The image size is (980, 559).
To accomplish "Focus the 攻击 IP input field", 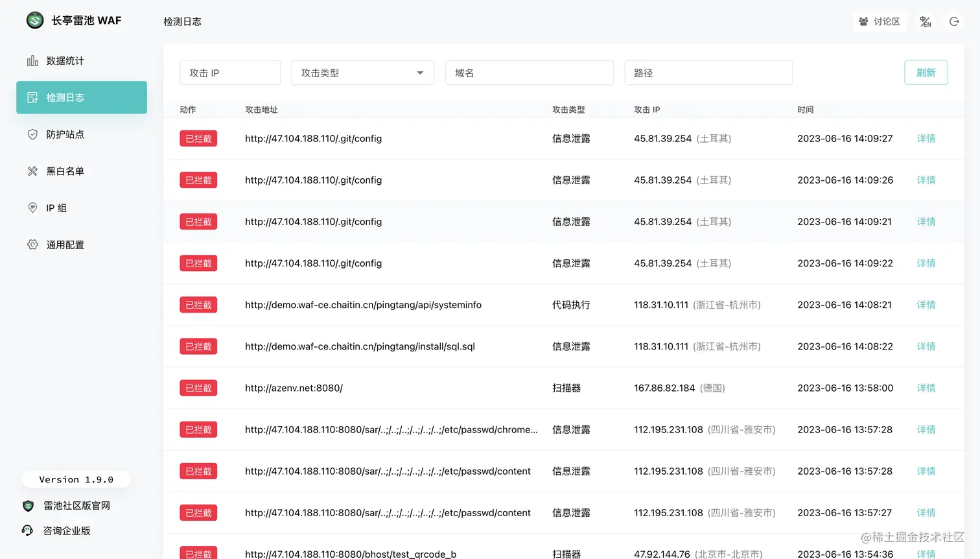I will (230, 73).
